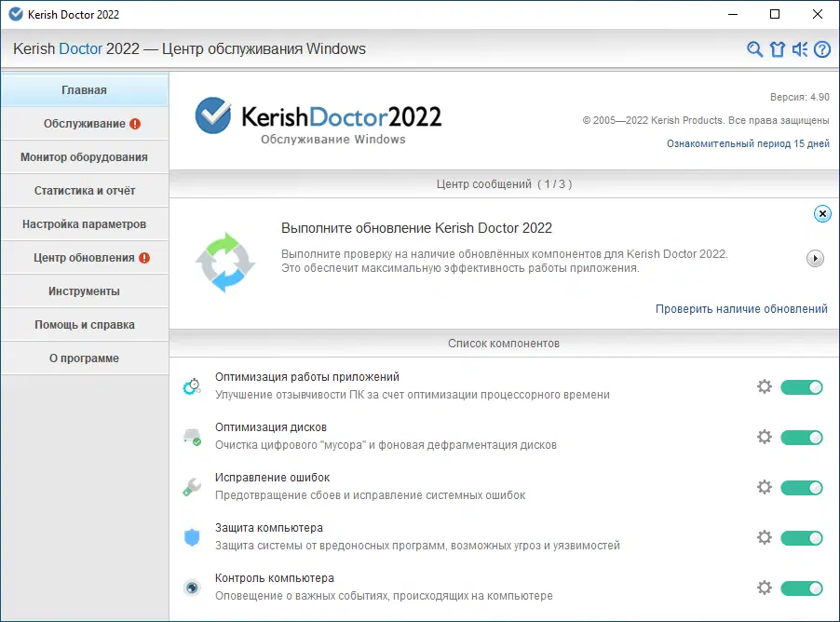Maximize the Kerish Doctor window
The image size is (840, 622).
click(x=775, y=15)
